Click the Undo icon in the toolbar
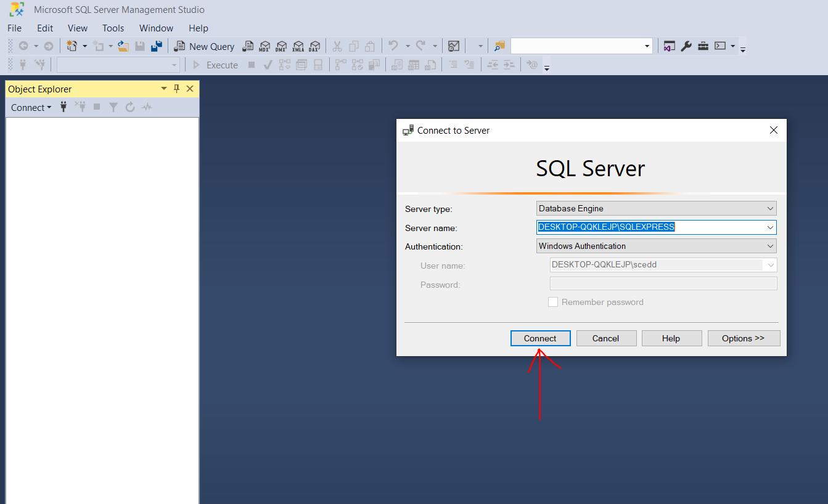 click(393, 46)
